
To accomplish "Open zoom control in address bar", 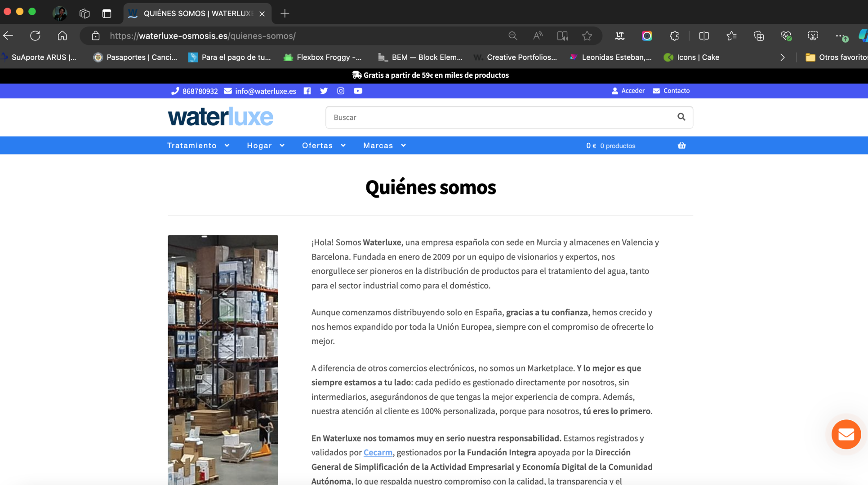I will pyautogui.click(x=512, y=36).
